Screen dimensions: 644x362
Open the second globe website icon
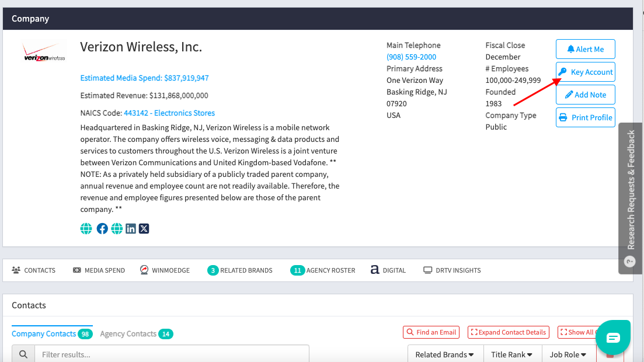pyautogui.click(x=117, y=228)
